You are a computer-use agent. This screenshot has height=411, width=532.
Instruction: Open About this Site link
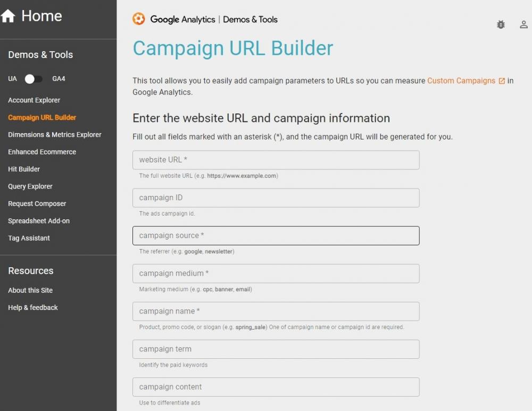coord(30,290)
